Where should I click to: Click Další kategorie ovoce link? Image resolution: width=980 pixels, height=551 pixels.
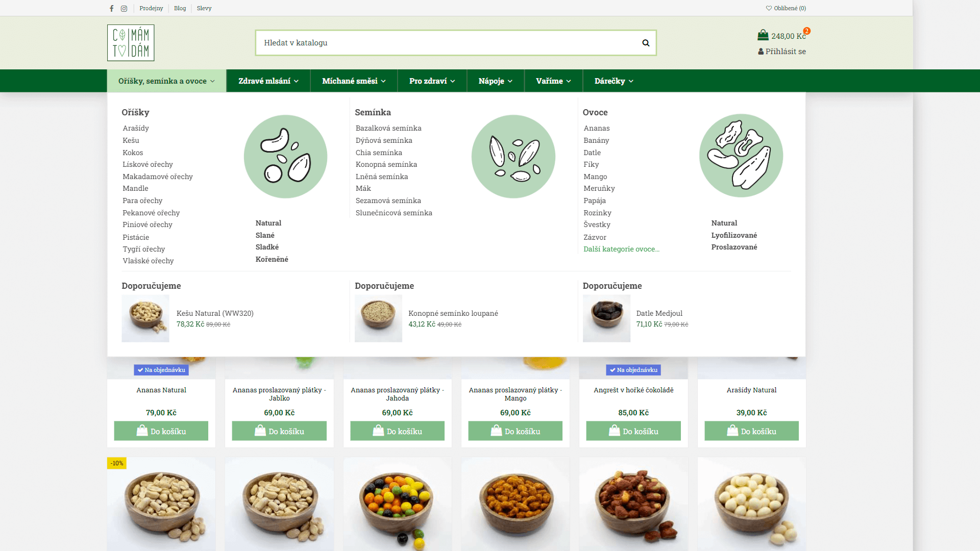(x=621, y=249)
